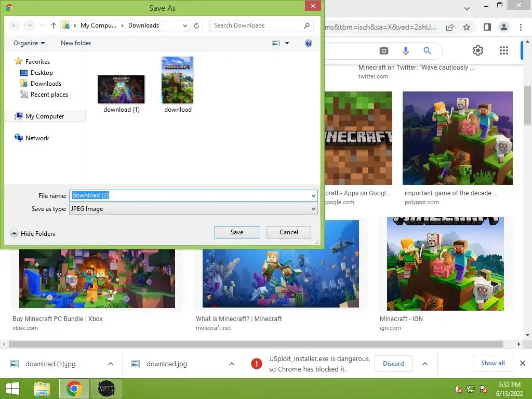Select Recent places in navigation pane
532x399 pixels.
coord(44,95)
